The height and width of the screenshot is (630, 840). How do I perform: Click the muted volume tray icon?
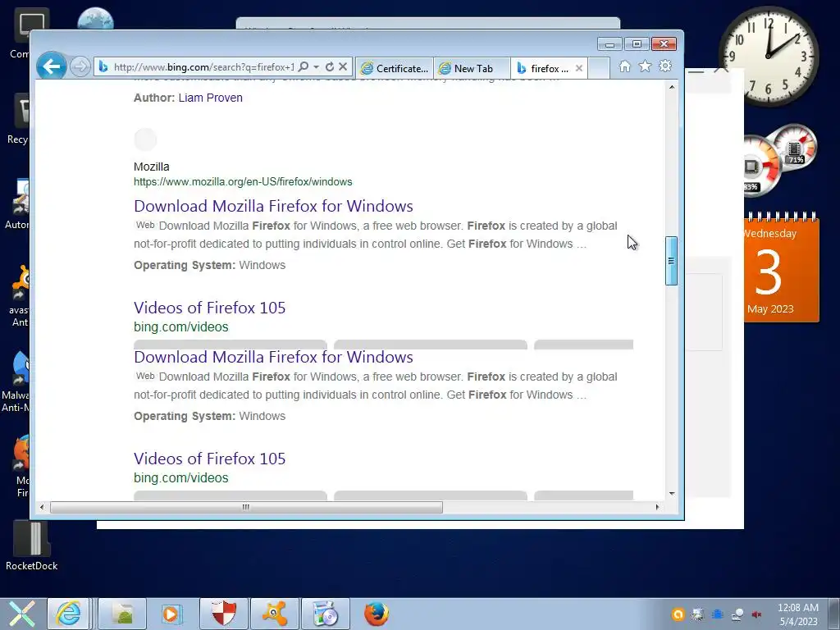coord(757,614)
